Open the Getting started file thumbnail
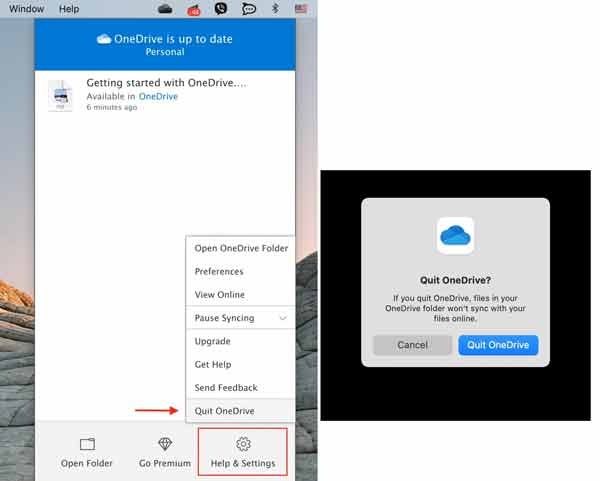The height and width of the screenshot is (481, 600). 60,95
